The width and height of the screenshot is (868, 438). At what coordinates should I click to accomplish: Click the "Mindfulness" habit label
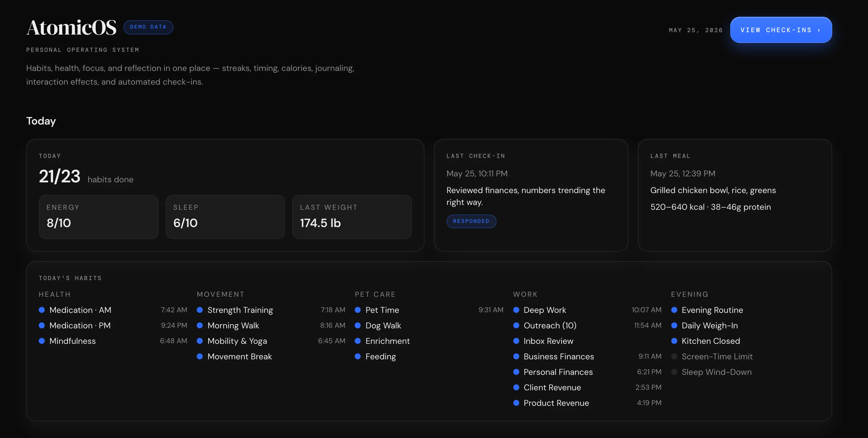pyautogui.click(x=72, y=341)
